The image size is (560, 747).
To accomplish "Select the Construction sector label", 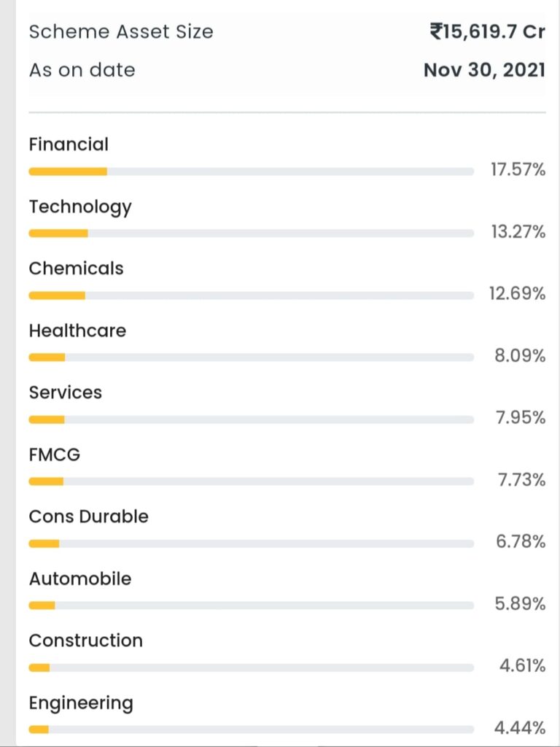I will tap(86, 640).
